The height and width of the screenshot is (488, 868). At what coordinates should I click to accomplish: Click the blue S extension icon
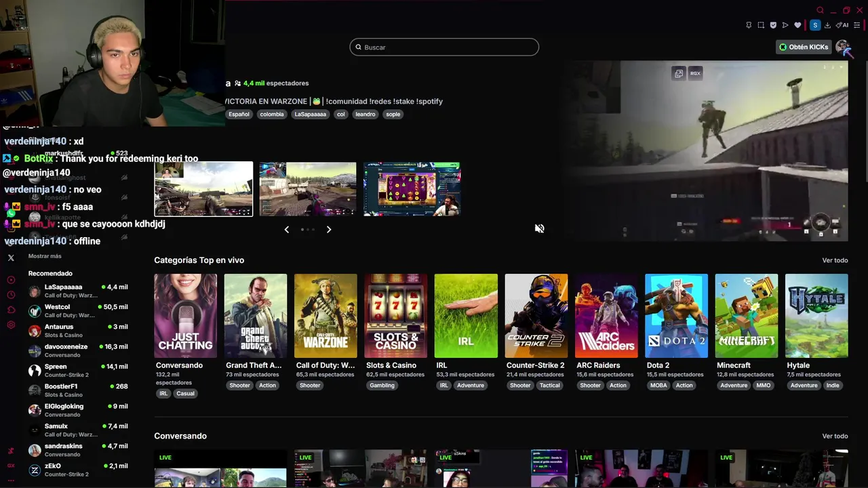pyautogui.click(x=815, y=25)
